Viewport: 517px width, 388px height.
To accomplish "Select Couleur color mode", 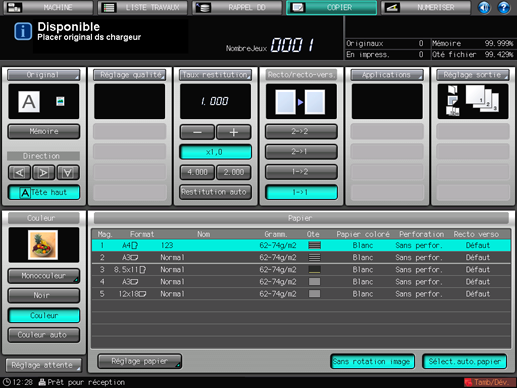I will click(x=44, y=315).
